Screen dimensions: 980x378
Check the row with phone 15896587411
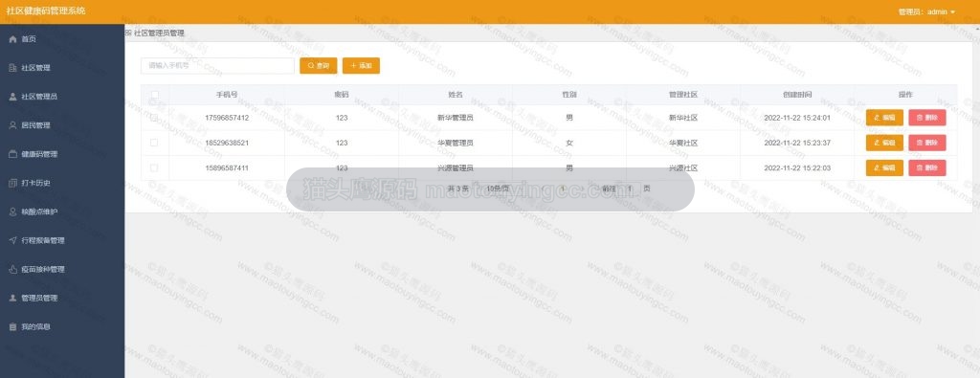154,168
